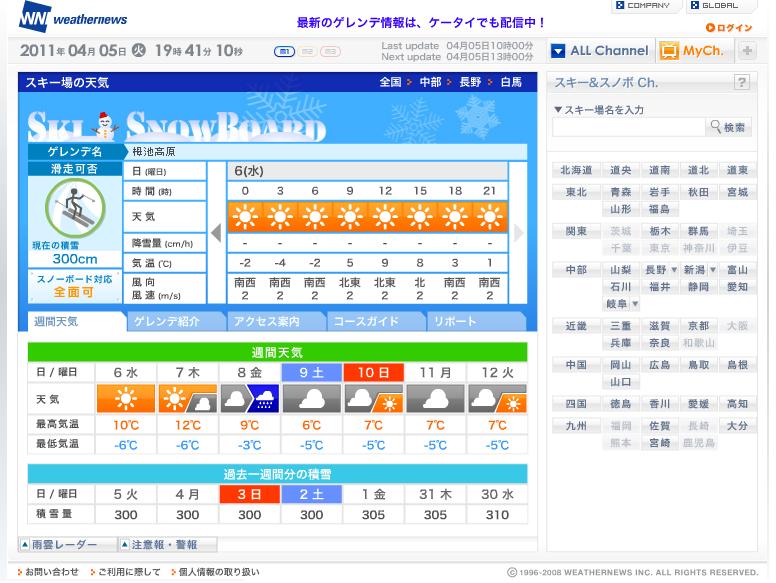776x583 pixels.
Task: Click the 300cm snow depth value
Action: (x=75, y=259)
